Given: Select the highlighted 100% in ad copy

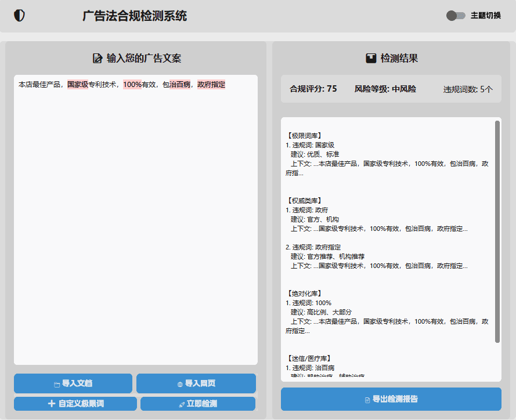Looking at the screenshot, I should pyautogui.click(x=132, y=85).
